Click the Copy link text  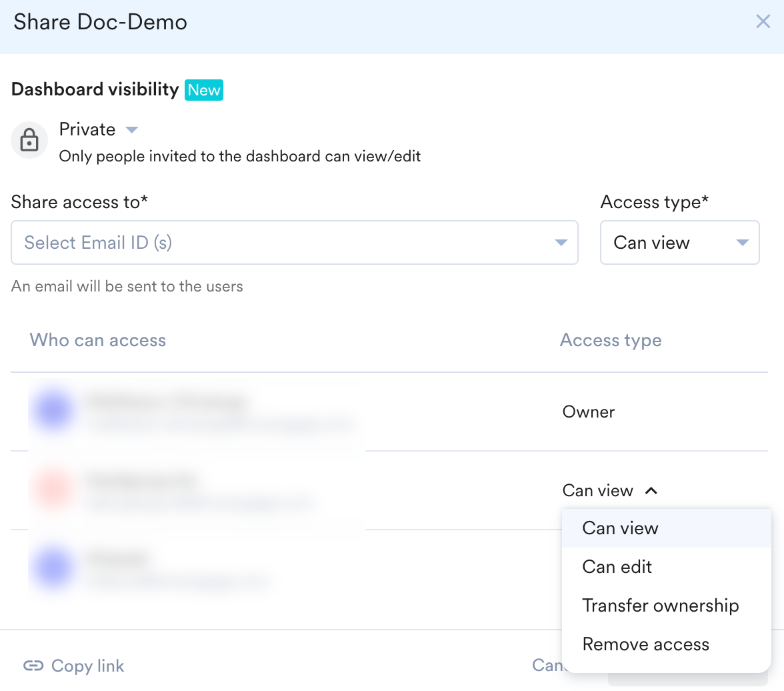pos(87,666)
